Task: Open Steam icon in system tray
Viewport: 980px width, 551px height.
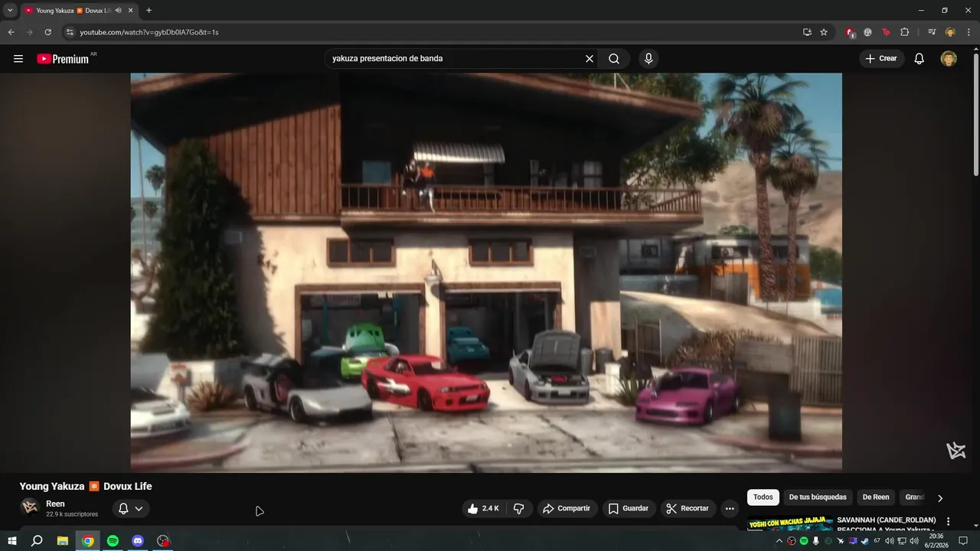Action: [865, 541]
